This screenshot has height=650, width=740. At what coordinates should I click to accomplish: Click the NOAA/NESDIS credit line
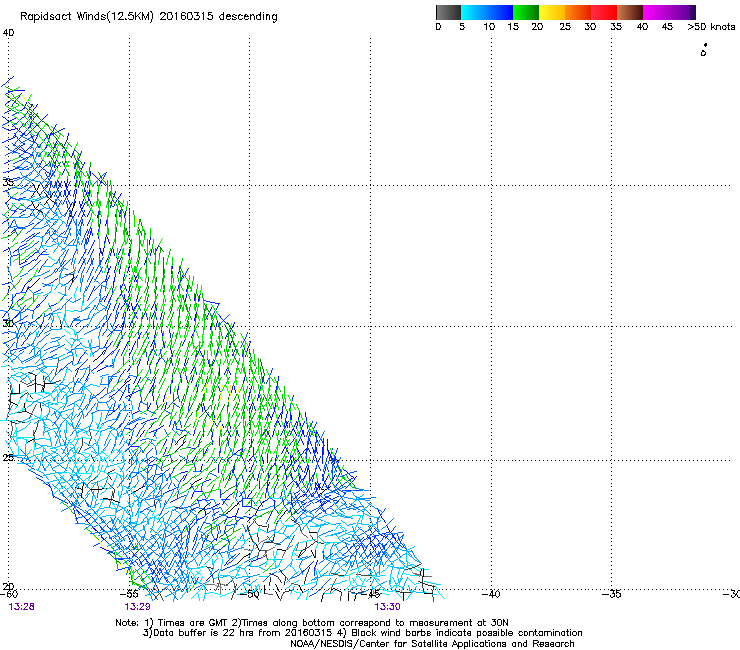(432, 644)
